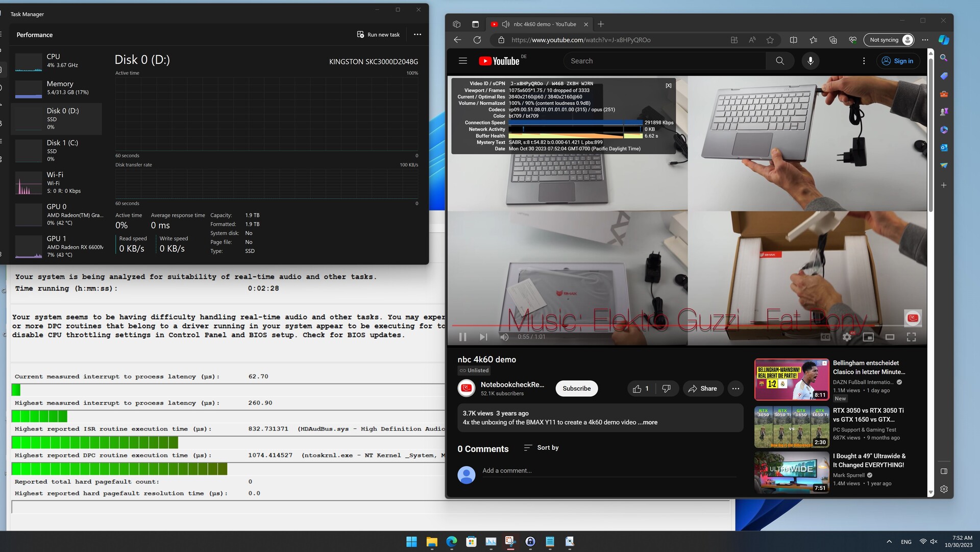This screenshot has width=980, height=552.
Task: Click the dislike thumbs-down button
Action: coord(666,389)
